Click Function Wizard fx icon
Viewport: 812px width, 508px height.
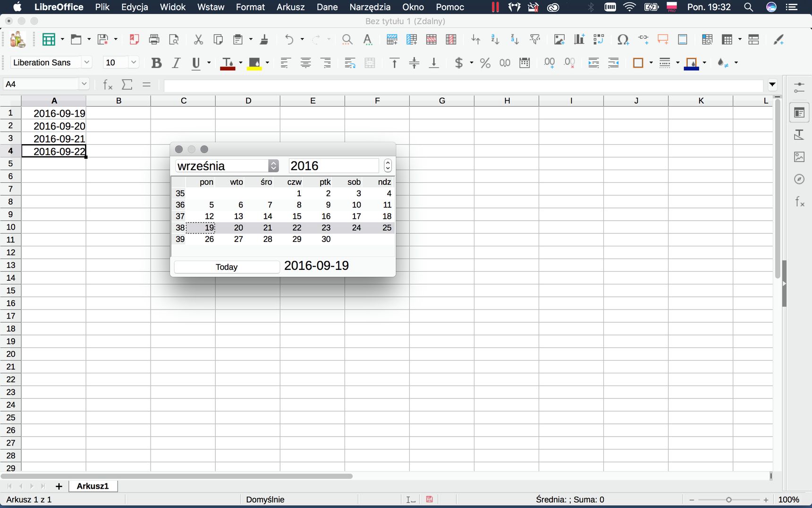click(x=108, y=85)
